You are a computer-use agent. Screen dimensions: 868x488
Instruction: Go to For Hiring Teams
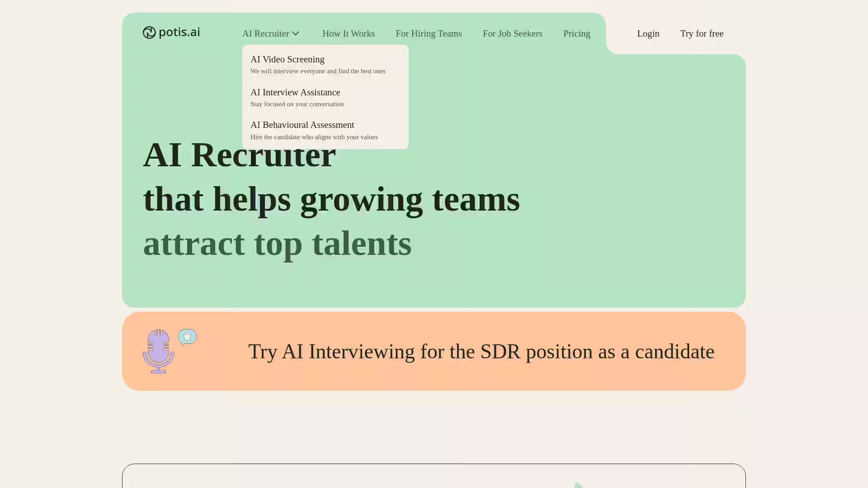[429, 33]
